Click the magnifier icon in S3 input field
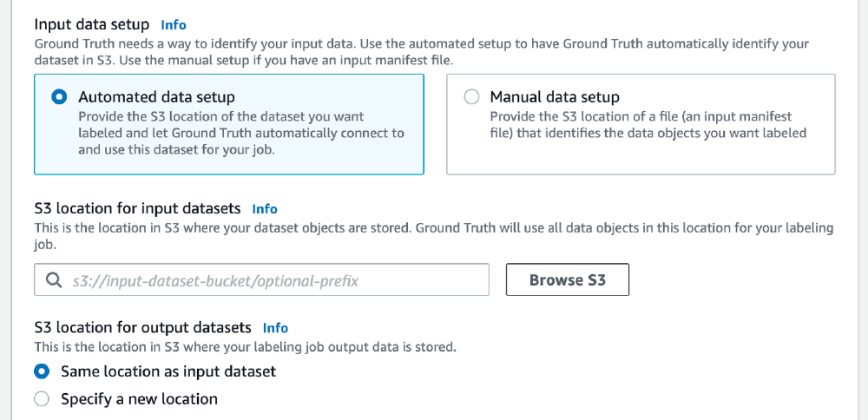Screen dimensions: 868x420 click(x=53, y=280)
